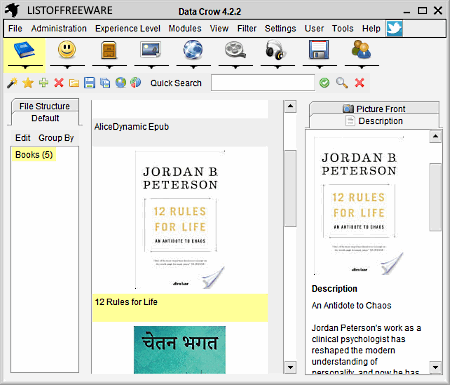Open the Modules menu

(185, 29)
